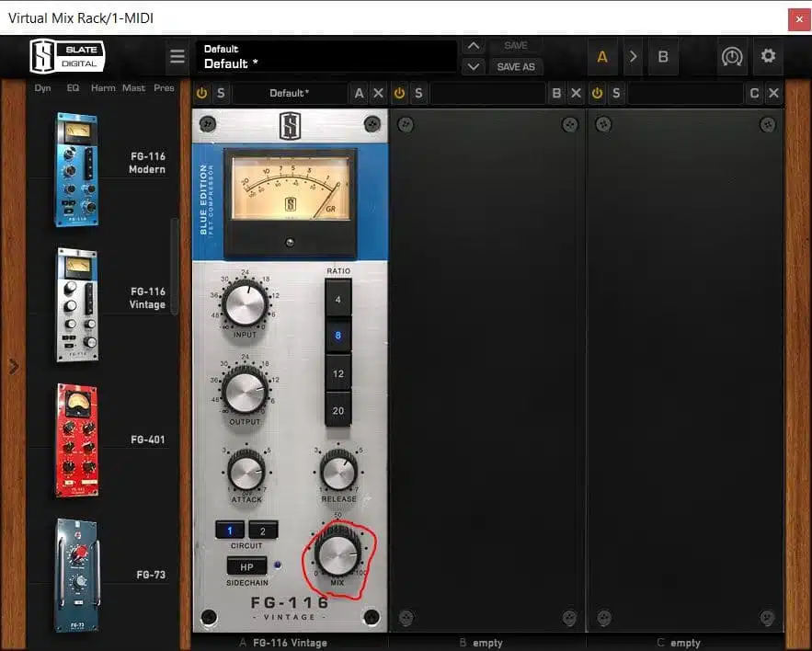Click the Slate Digital logo
This screenshot has width=812, height=651.
(67, 56)
